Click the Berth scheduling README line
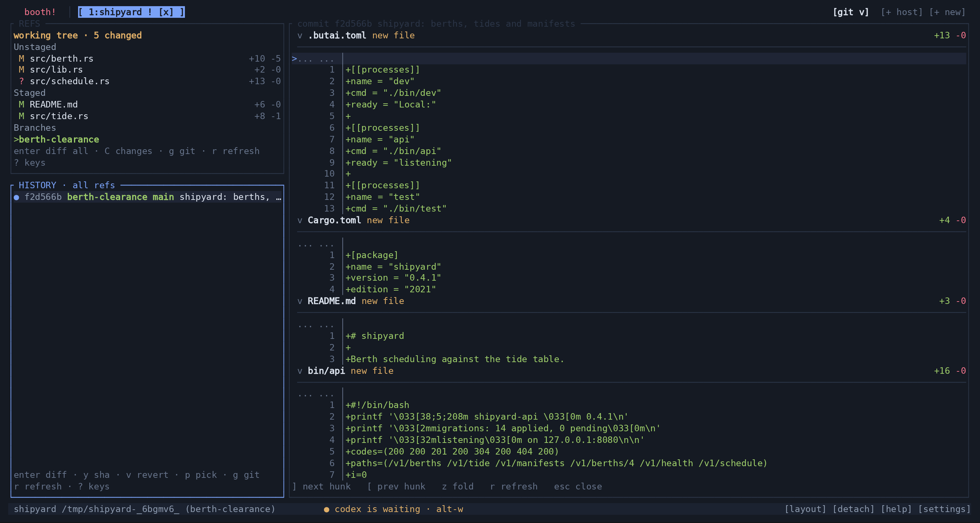 tap(455, 359)
